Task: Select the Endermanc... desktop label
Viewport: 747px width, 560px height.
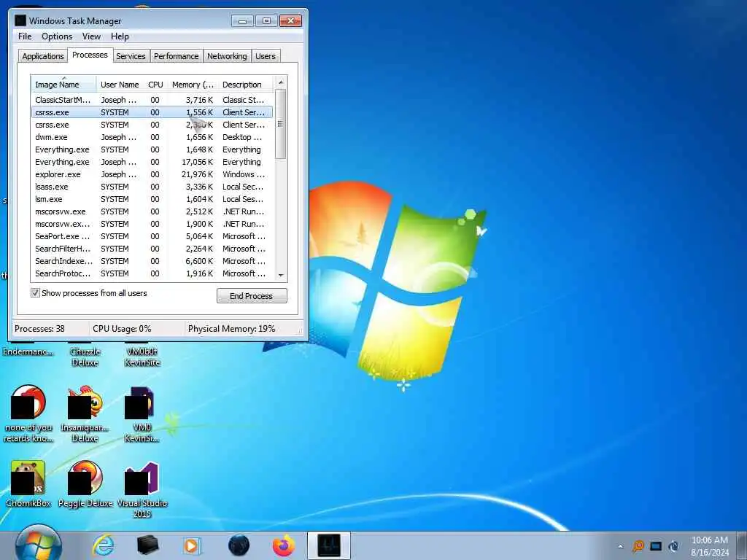Action: [x=28, y=351]
